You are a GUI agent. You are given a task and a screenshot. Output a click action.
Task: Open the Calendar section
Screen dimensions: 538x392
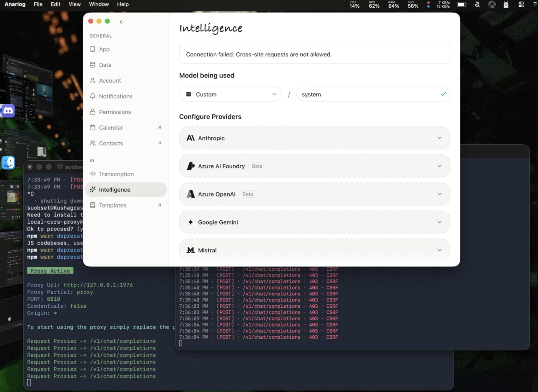coord(126,128)
